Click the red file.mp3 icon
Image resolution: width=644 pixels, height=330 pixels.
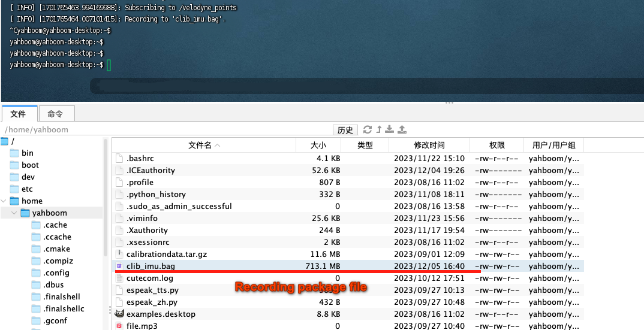click(119, 326)
